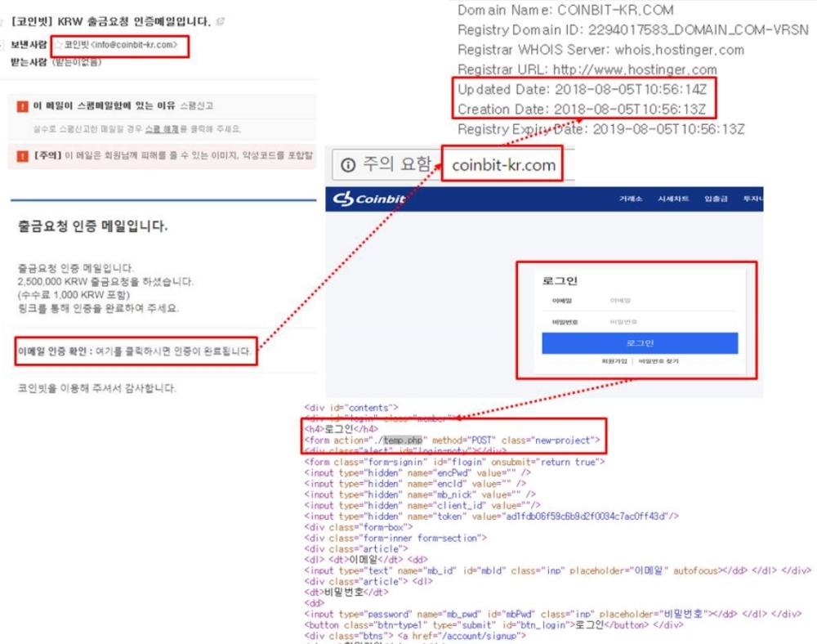Click the Registrar WHOIS Server: whois.hostinger.com line

point(600,50)
